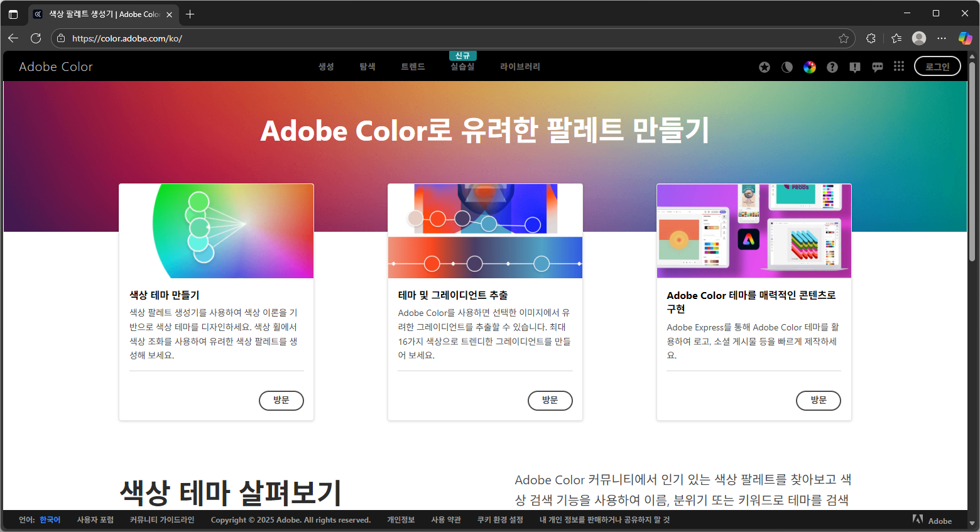This screenshot has width=980, height=532.
Task: Open browser settings via the ellipsis menu
Action: [x=942, y=38]
